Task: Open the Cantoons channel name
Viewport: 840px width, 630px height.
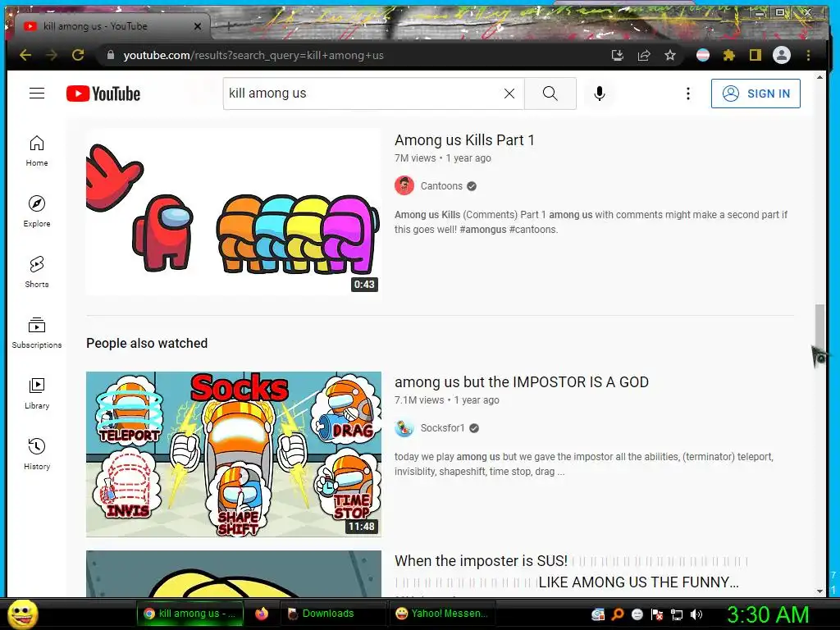Action: [441, 186]
